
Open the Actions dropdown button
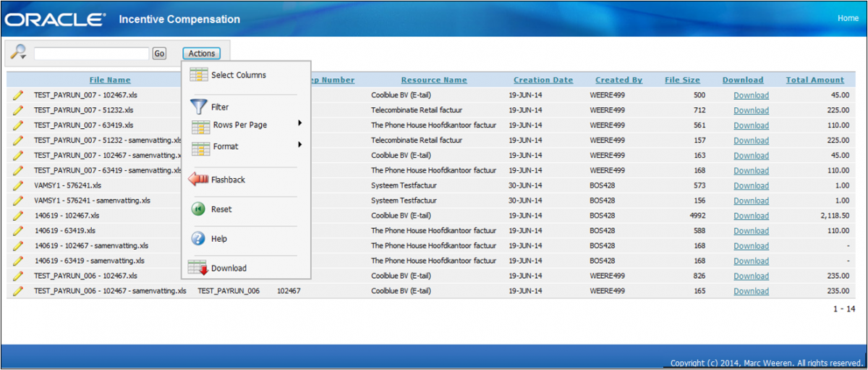pyautogui.click(x=201, y=53)
